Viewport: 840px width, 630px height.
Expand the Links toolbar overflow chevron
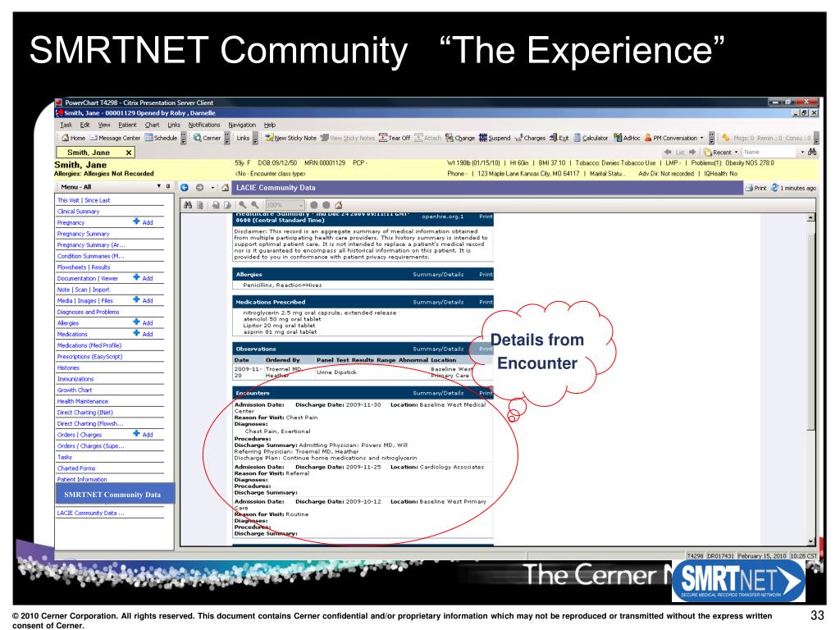255,138
